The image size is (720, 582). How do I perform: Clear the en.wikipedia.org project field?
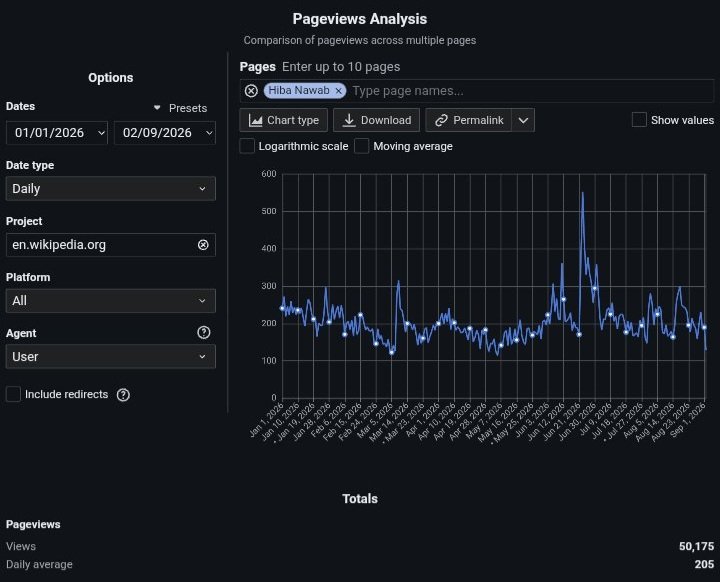point(203,245)
